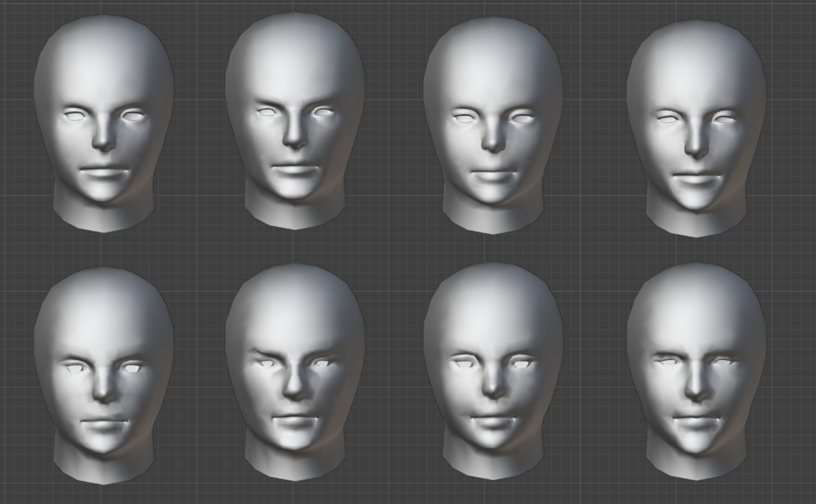
Task: Select the last head in the top row
Action: [696, 128]
